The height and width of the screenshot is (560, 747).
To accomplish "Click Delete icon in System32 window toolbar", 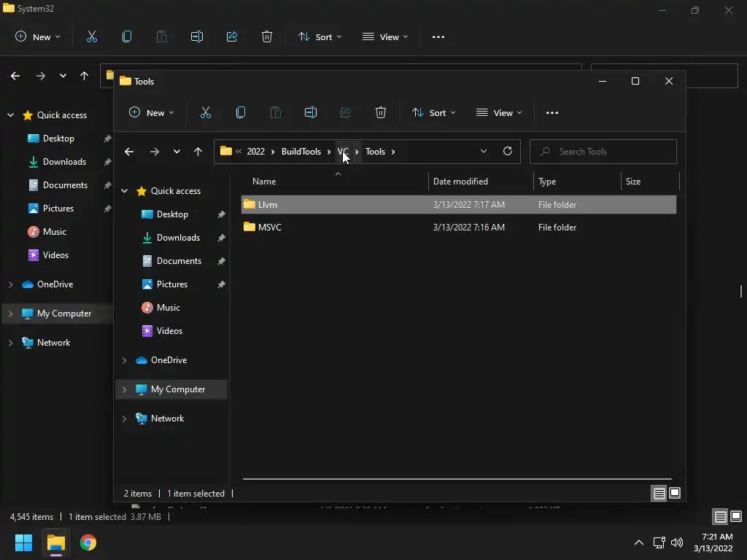I will 267,36.
